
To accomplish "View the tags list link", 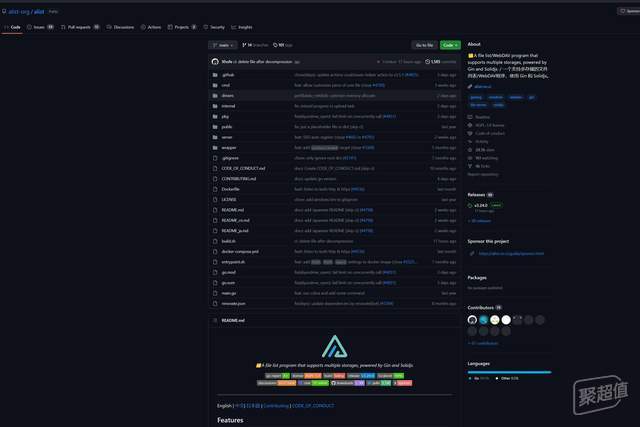I will pos(283,45).
